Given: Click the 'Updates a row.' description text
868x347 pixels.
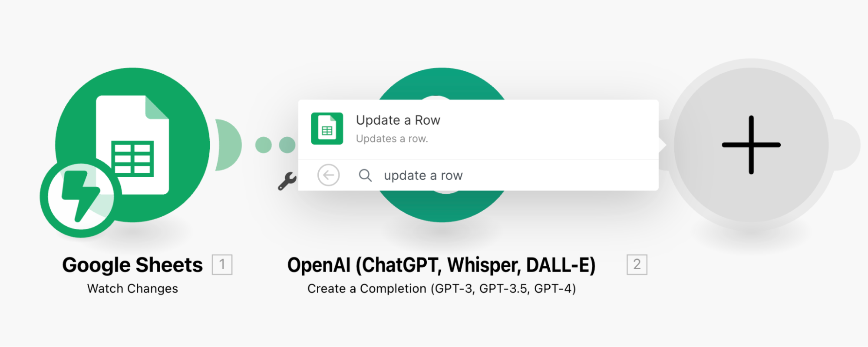Looking at the screenshot, I should [x=392, y=139].
